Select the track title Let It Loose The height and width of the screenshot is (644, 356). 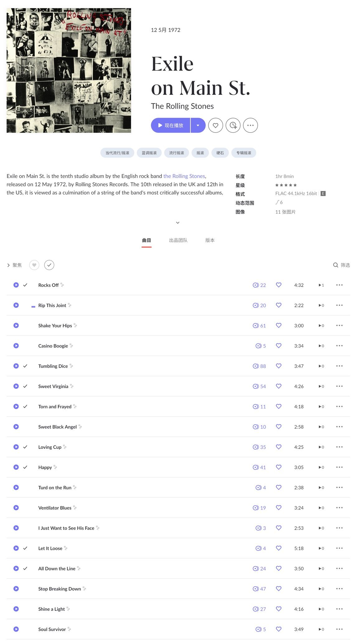(50, 548)
